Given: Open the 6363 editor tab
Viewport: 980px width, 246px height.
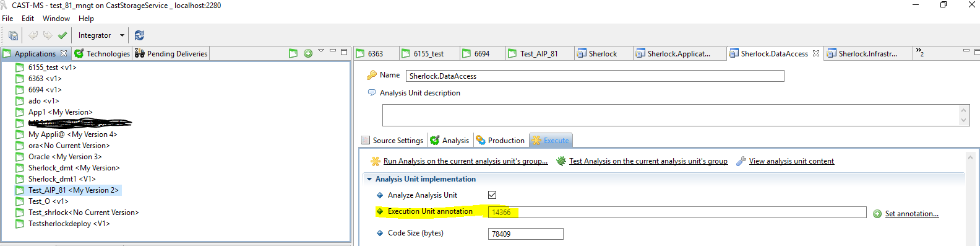Looking at the screenshot, I should tap(376, 54).
